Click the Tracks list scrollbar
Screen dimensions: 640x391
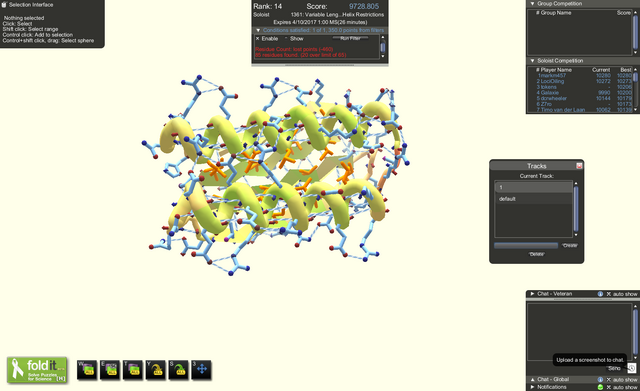coord(576,209)
